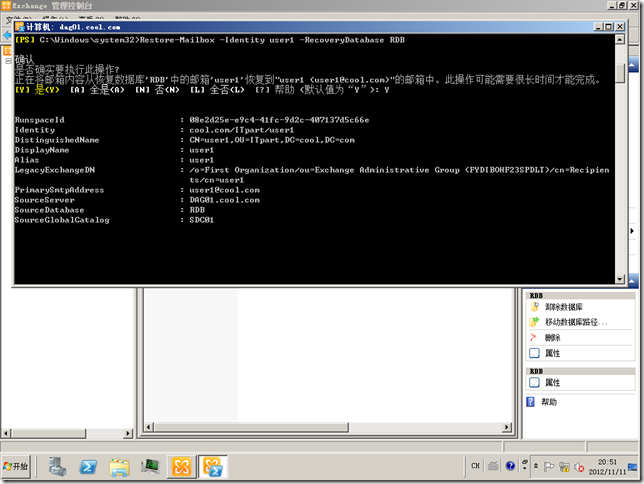This screenshot has height=484, width=644.
Task: Switch to Exchange Management Console taskbar button
Action: tap(181, 467)
